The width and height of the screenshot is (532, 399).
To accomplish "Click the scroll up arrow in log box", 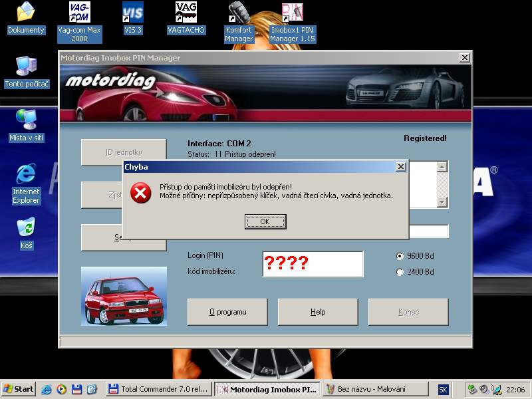I will 442,167.
